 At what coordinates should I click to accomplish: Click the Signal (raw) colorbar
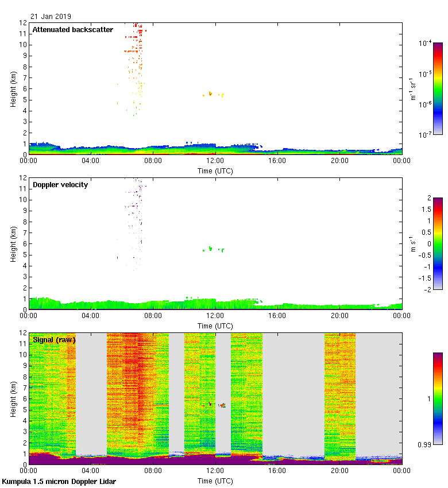(438, 398)
